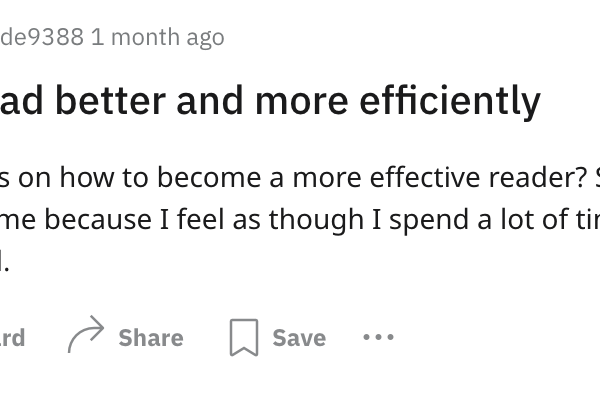
Task: Click the Save text label
Action: [299, 338]
